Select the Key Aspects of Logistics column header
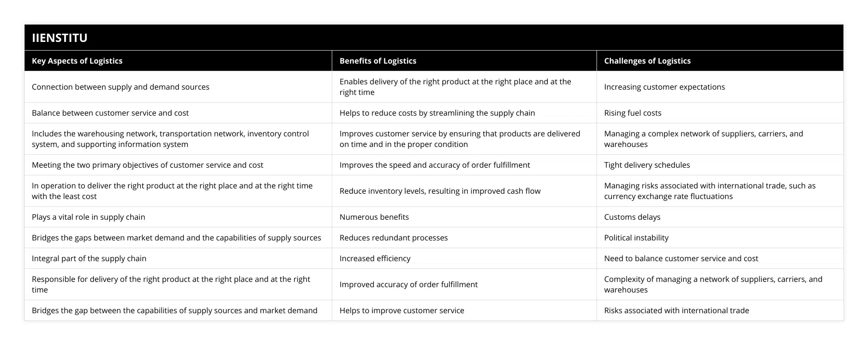 click(77, 61)
